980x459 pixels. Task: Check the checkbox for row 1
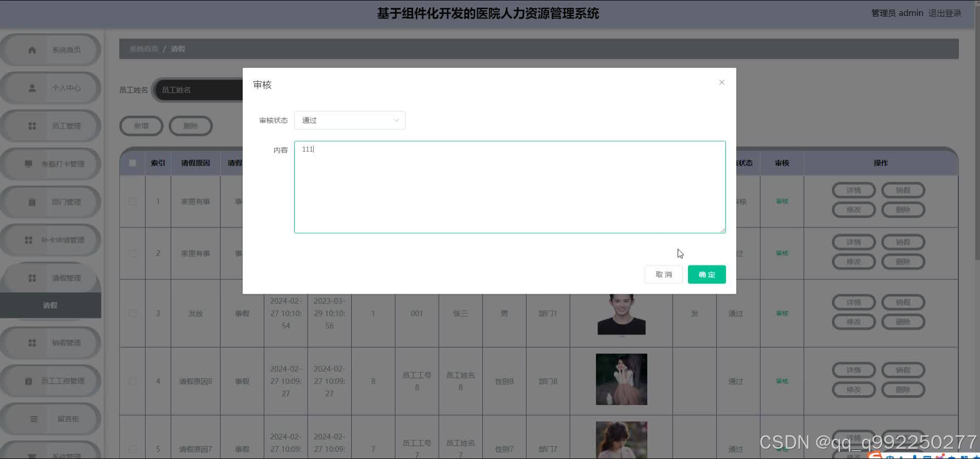click(133, 202)
